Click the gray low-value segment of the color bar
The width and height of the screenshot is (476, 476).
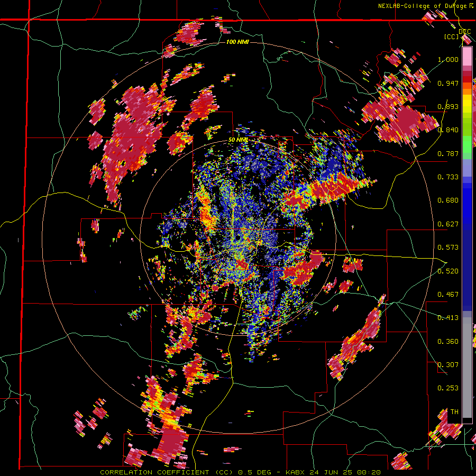tap(467, 368)
